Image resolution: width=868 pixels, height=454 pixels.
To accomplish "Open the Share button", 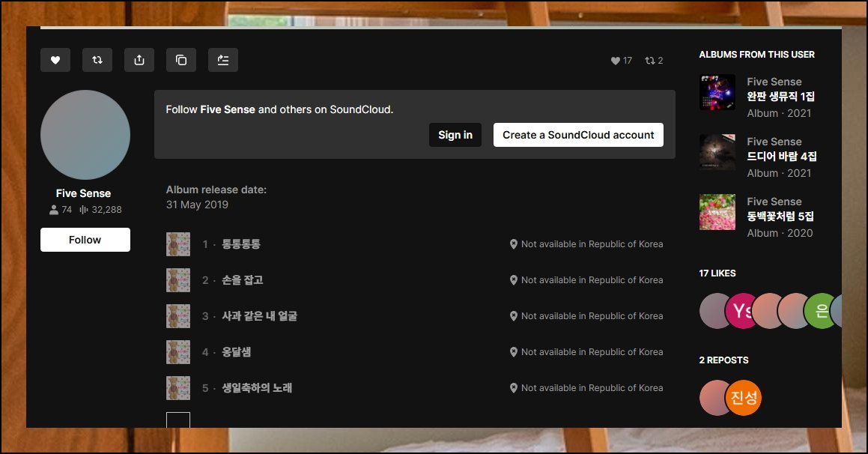I will click(139, 60).
